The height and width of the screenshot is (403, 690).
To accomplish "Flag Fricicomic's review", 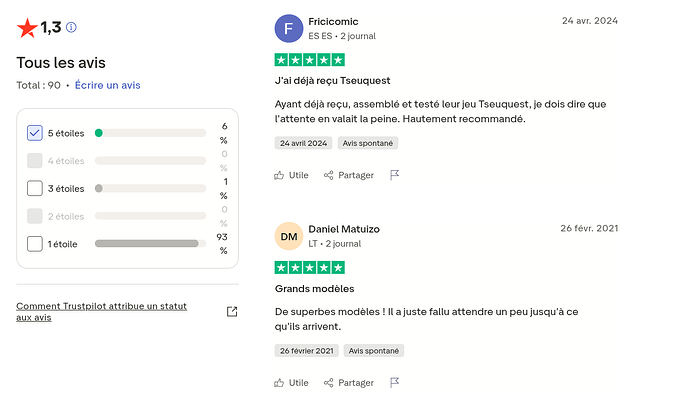I will click(x=395, y=175).
